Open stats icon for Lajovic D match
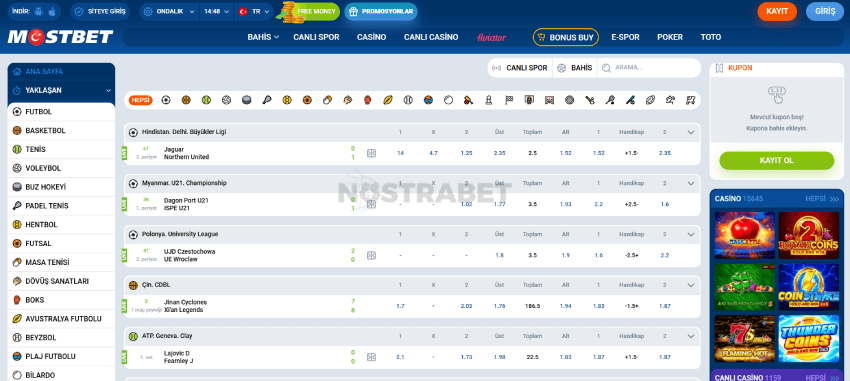This screenshot has width=850, height=381. click(371, 357)
